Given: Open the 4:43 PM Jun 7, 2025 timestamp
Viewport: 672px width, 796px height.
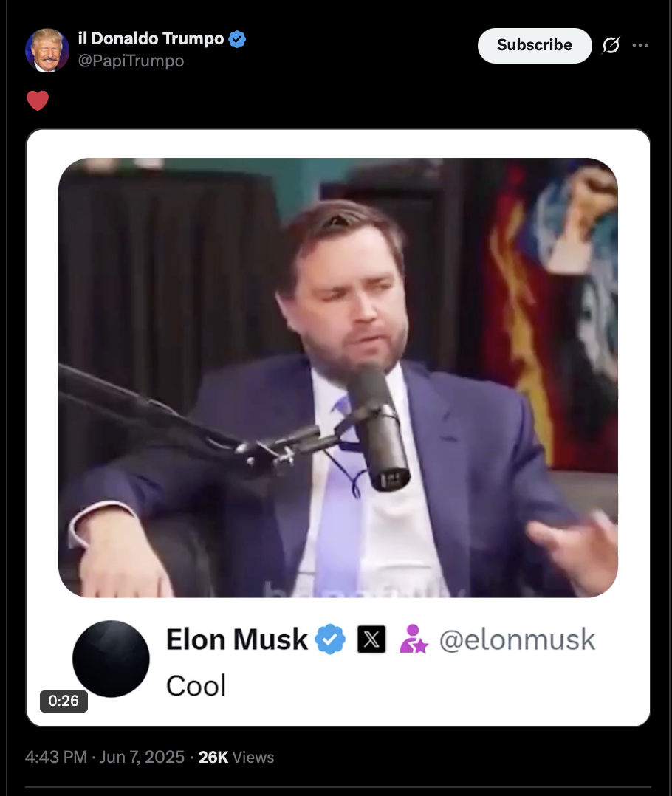Looking at the screenshot, I should 105,757.
